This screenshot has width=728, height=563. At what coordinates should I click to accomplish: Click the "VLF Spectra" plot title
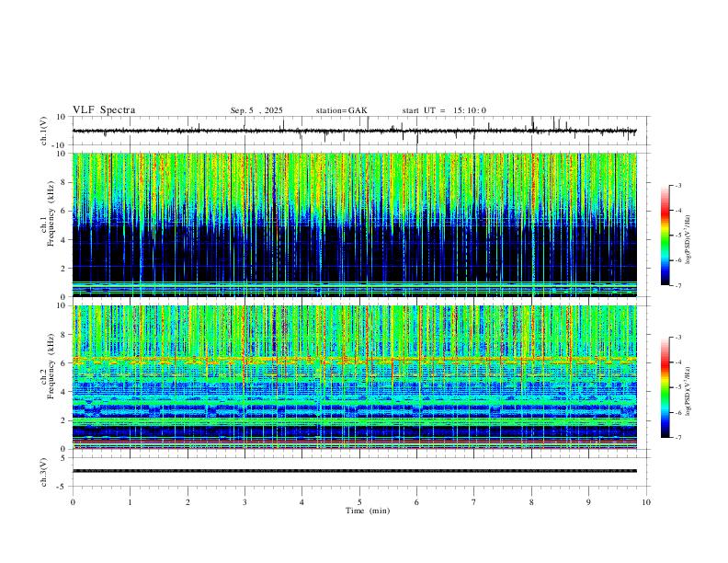pyautogui.click(x=104, y=110)
